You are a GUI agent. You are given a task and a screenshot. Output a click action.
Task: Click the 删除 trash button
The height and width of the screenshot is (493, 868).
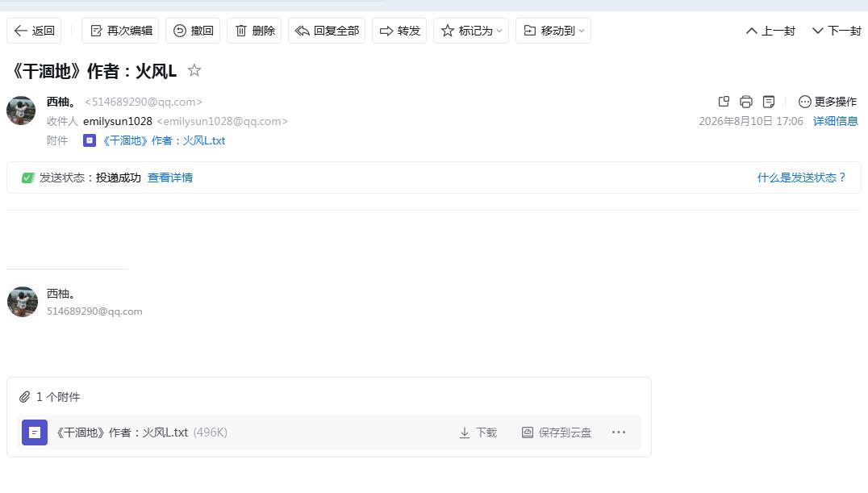[255, 31]
